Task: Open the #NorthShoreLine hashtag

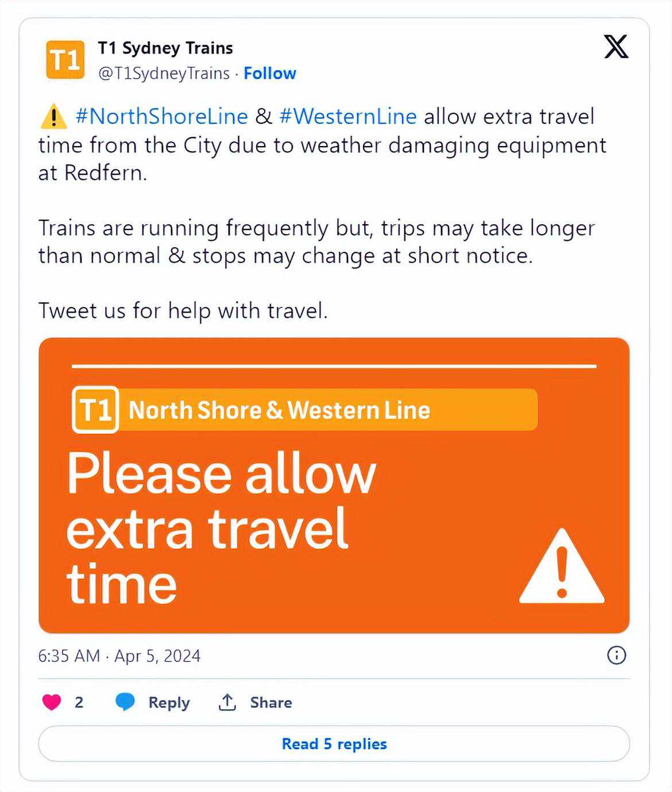Action: tap(161, 116)
